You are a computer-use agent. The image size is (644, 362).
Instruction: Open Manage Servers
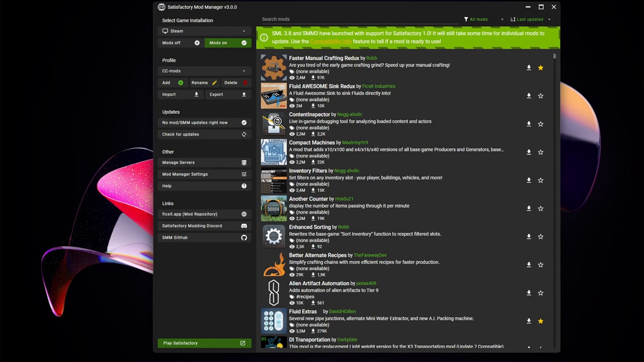point(204,162)
